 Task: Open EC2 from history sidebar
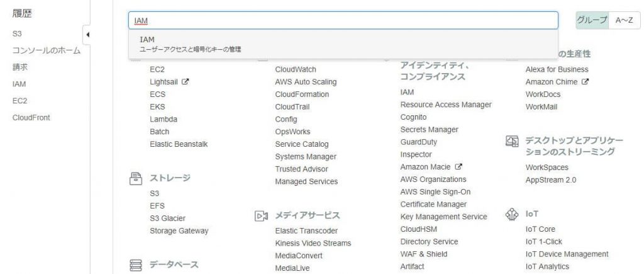click(x=19, y=101)
